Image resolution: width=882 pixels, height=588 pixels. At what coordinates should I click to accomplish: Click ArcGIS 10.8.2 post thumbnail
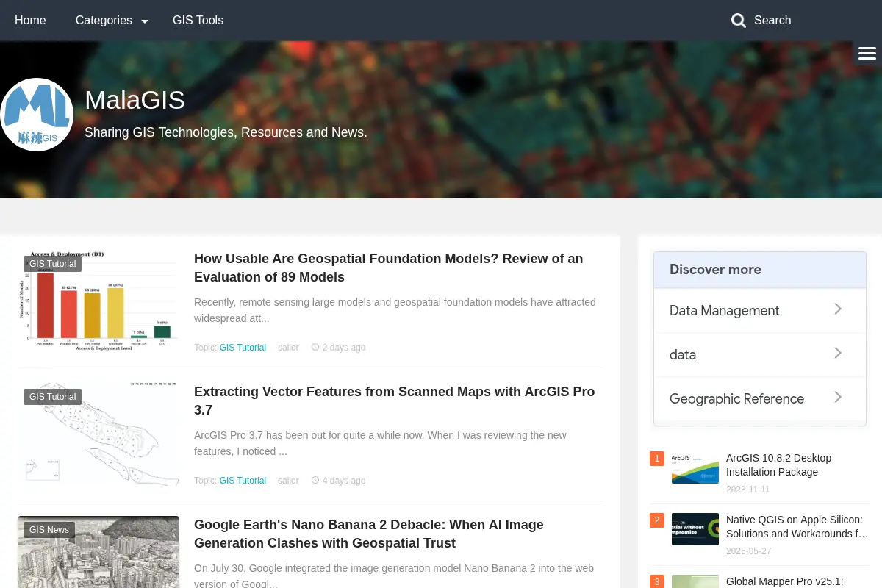695,467
